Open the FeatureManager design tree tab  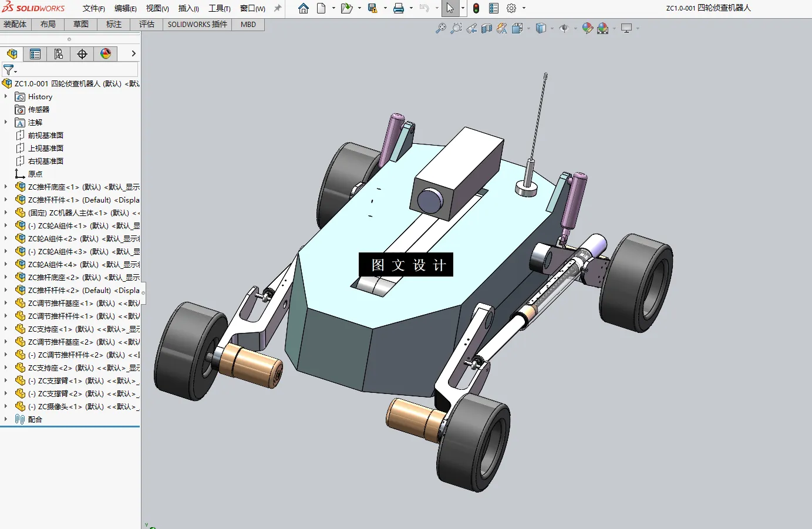(x=12, y=54)
